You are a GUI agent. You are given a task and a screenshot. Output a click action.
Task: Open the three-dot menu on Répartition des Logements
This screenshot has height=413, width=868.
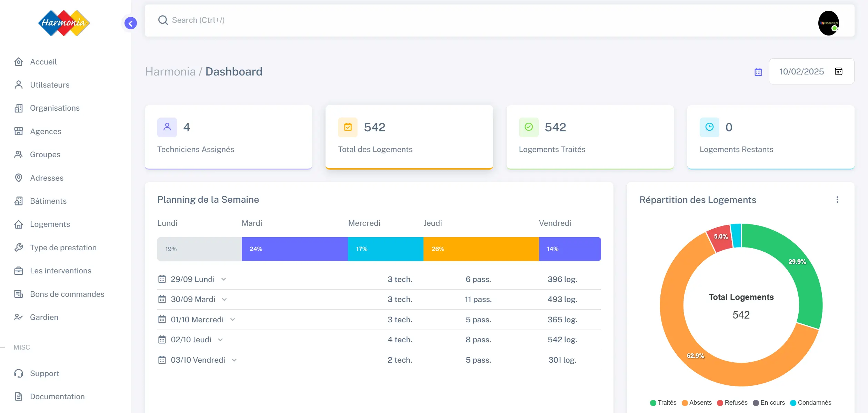pos(837,199)
